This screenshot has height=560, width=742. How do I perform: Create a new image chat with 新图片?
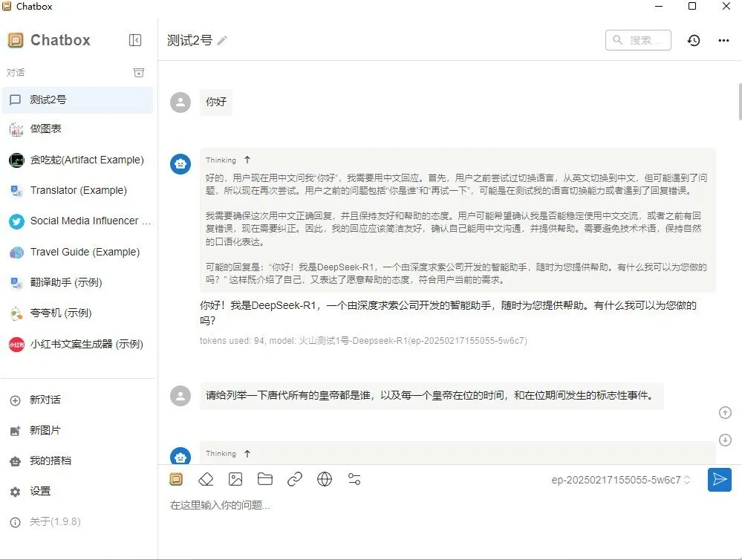[77, 430]
